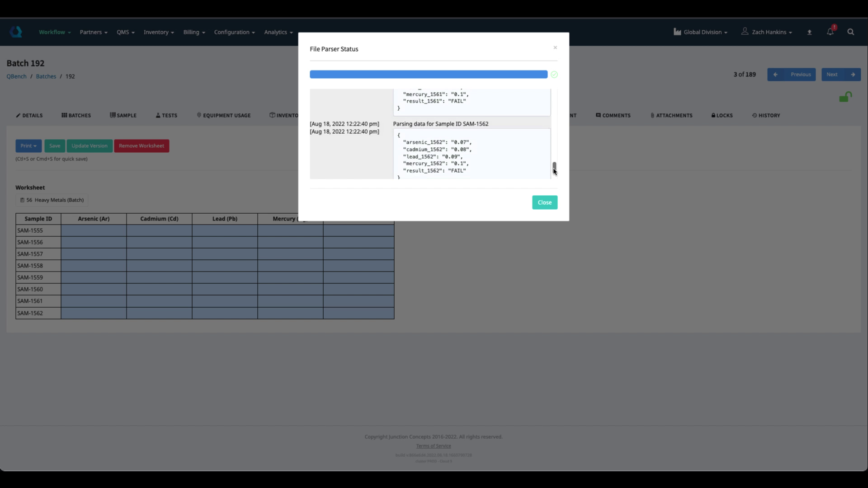Click the green completion checkmark icon

pos(554,75)
